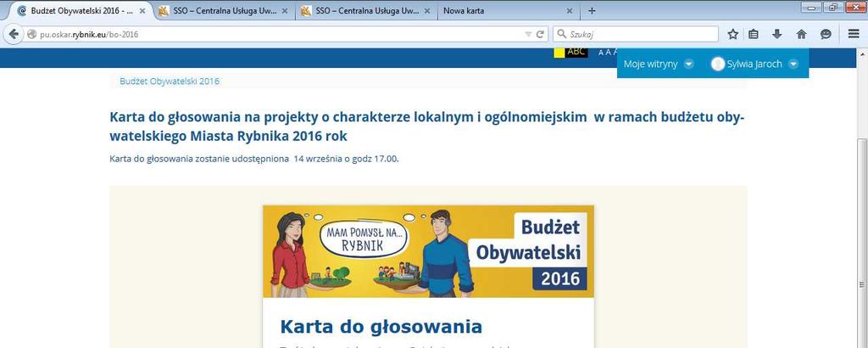Expand the user menu arrow next to Sylwia Jaroch

[793, 64]
